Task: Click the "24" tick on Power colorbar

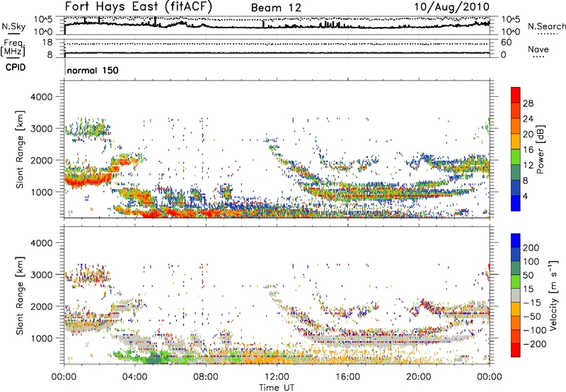Action: click(x=528, y=119)
